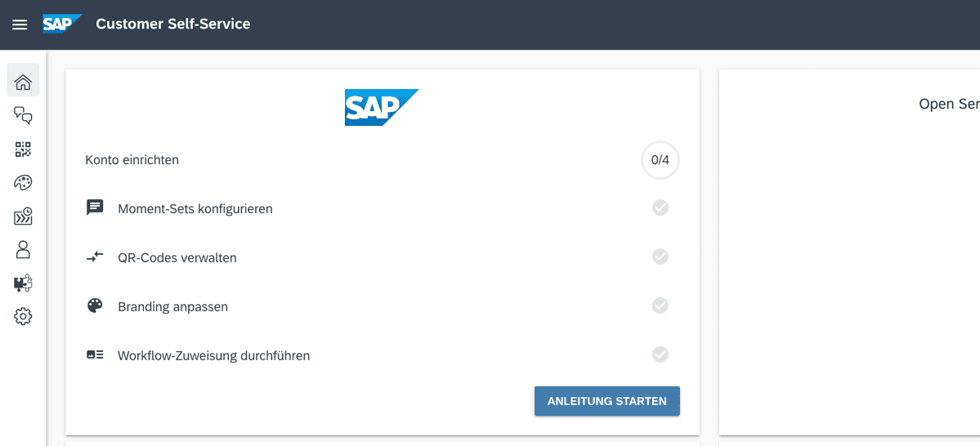The height and width of the screenshot is (446, 980).
Task: Click the 0/4 progress indicator circle
Action: click(660, 161)
